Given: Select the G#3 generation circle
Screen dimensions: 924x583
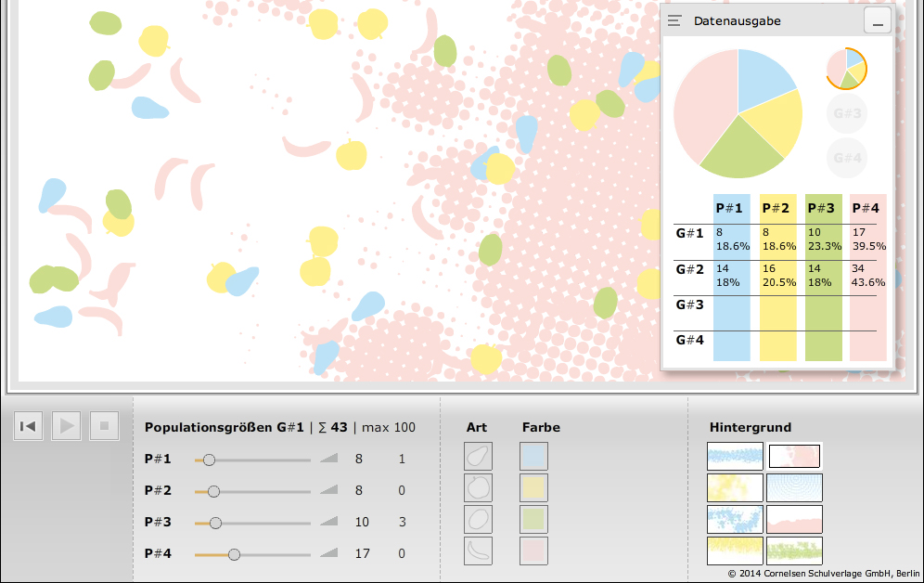Looking at the screenshot, I should tap(846, 113).
